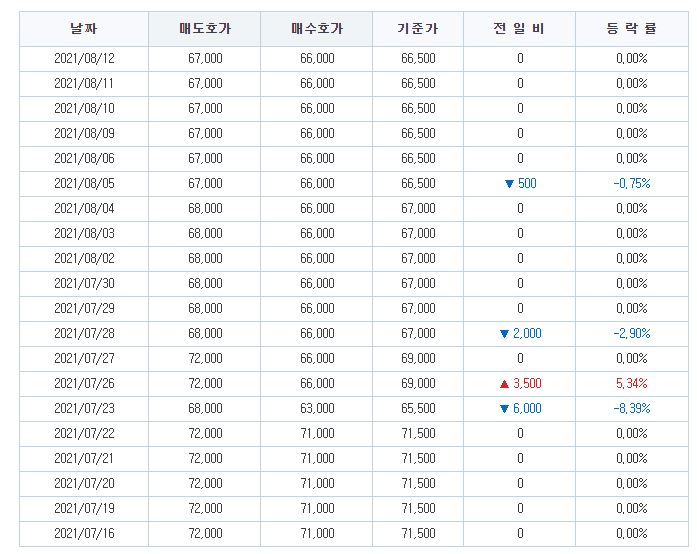The height and width of the screenshot is (554, 697).
Task: Click the 날짜 column header
Action: (x=84, y=29)
